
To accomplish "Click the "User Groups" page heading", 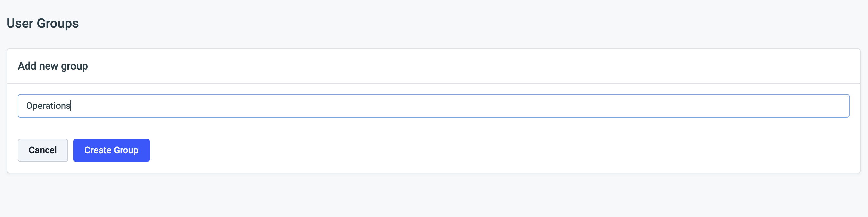I will [x=43, y=24].
